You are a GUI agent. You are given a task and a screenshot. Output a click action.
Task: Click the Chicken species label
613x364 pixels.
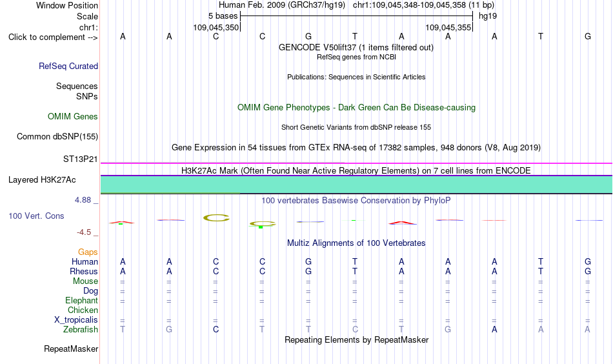pyautogui.click(x=83, y=310)
